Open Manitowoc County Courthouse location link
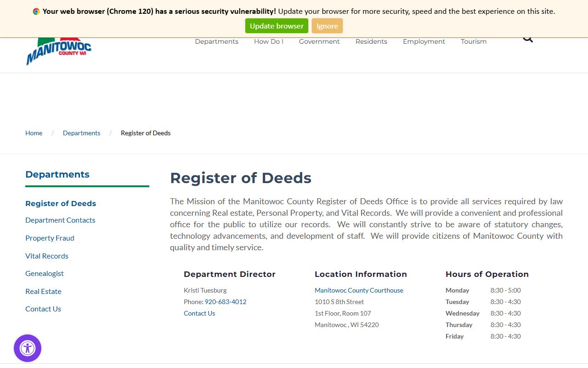The height and width of the screenshot is (368, 588). pyautogui.click(x=359, y=290)
